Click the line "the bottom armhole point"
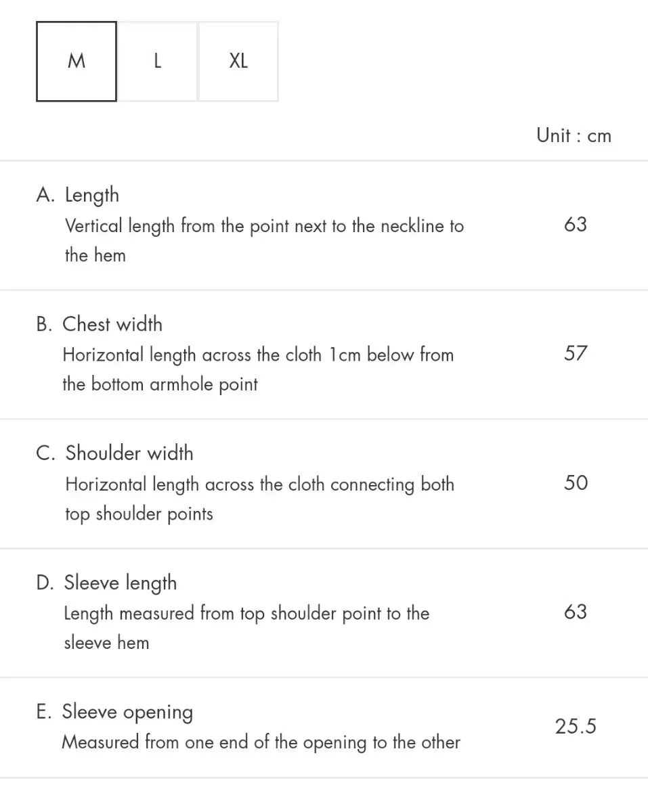 coord(160,384)
